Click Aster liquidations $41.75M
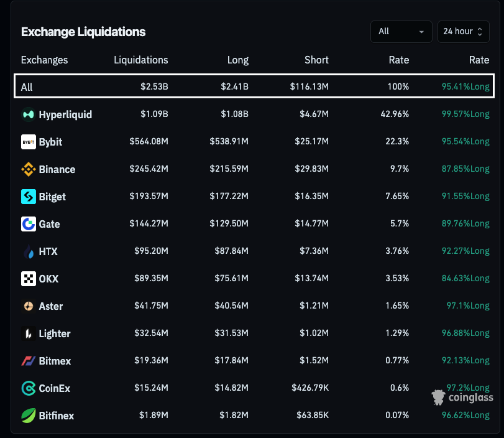 [x=151, y=305]
